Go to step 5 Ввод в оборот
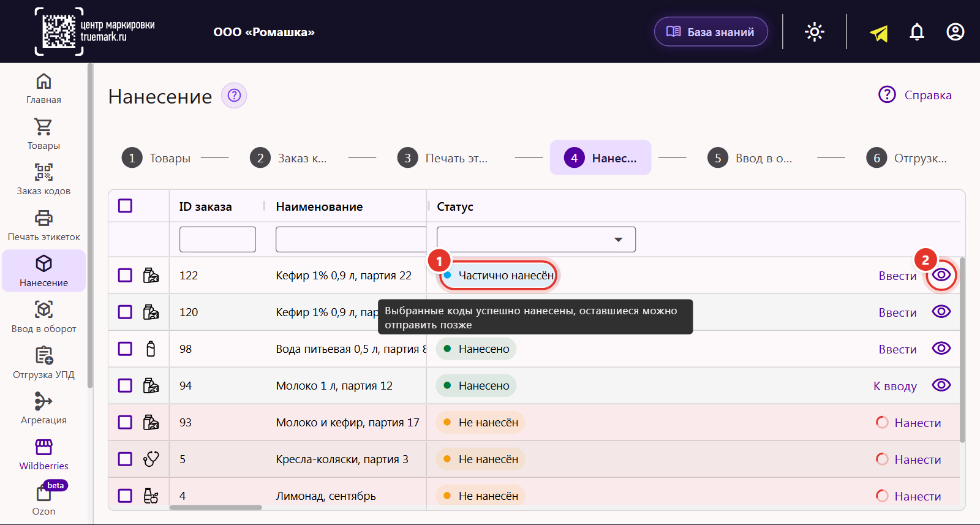Image resolution: width=980 pixels, height=525 pixels. click(x=750, y=158)
